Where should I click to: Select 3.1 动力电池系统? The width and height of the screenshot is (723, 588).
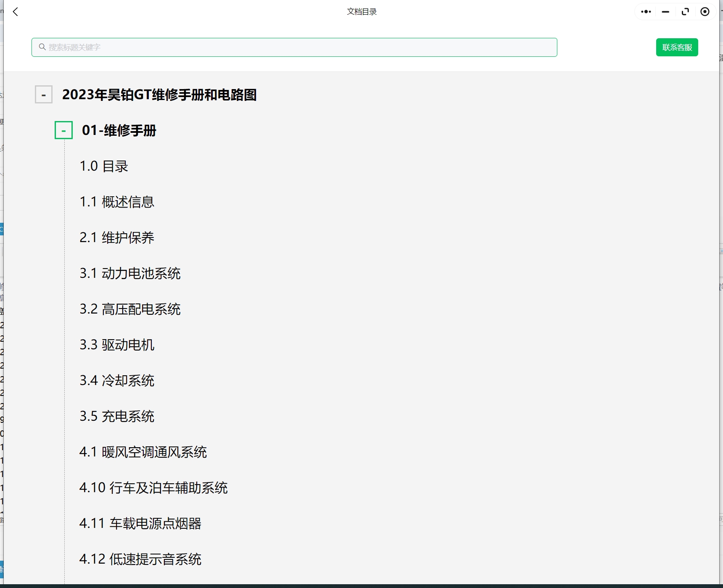click(130, 273)
